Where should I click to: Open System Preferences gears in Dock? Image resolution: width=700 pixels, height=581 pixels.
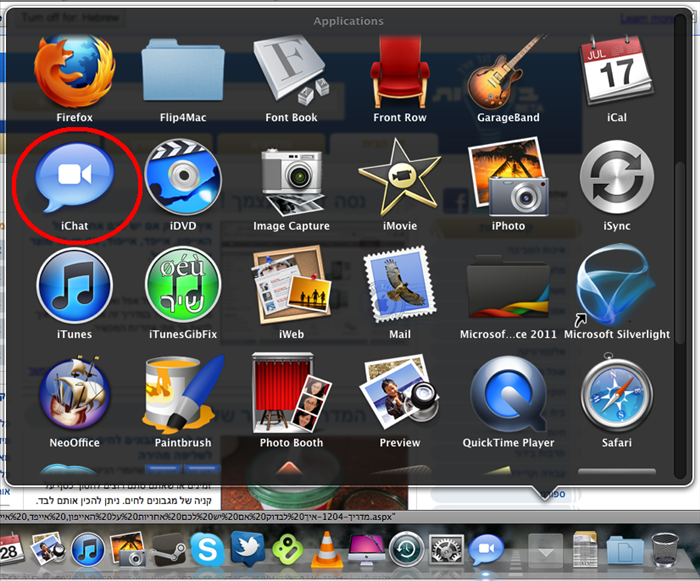coord(446,550)
